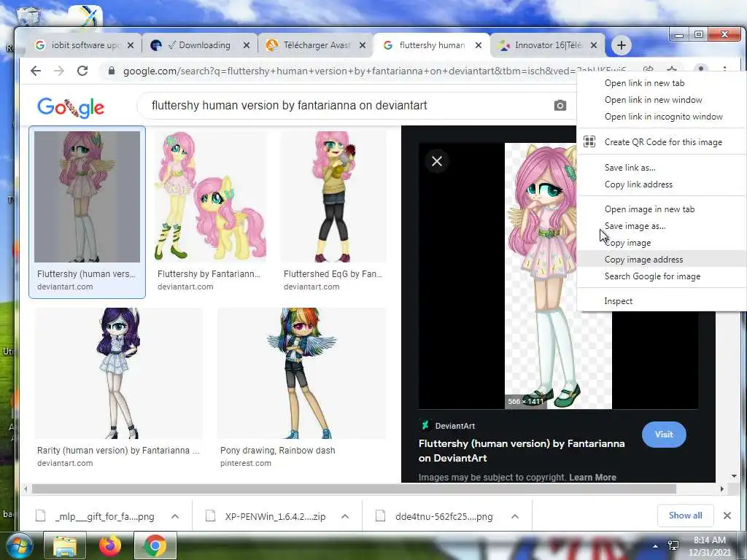Expand options for _mlp__gift_for_fa png download
The height and width of the screenshot is (560, 747).
175,516
